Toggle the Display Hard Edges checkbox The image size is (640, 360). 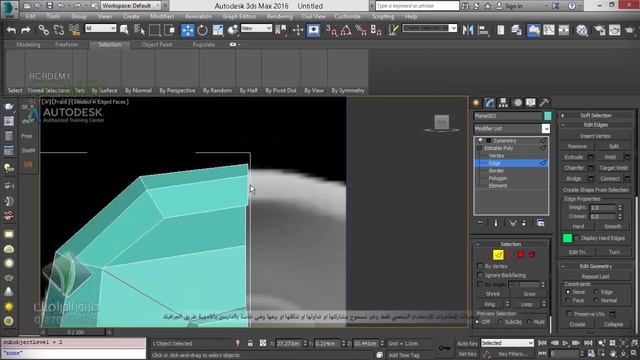click(577, 238)
